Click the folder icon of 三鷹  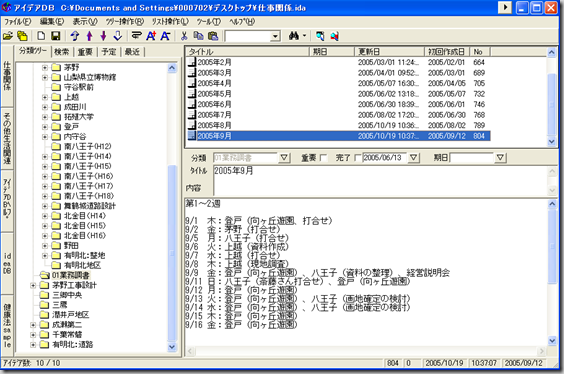click(x=44, y=305)
